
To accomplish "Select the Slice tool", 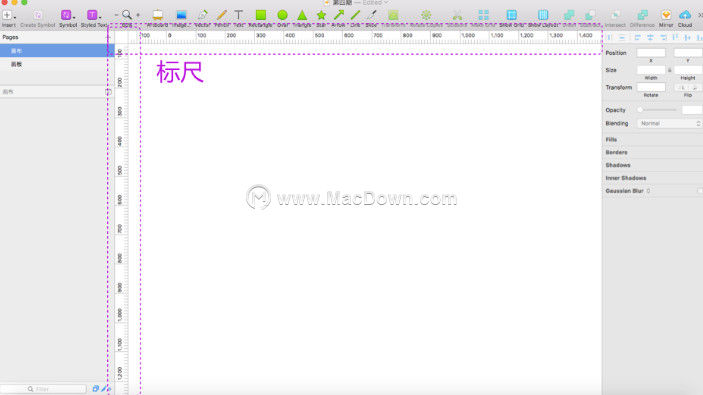I will coord(372,15).
